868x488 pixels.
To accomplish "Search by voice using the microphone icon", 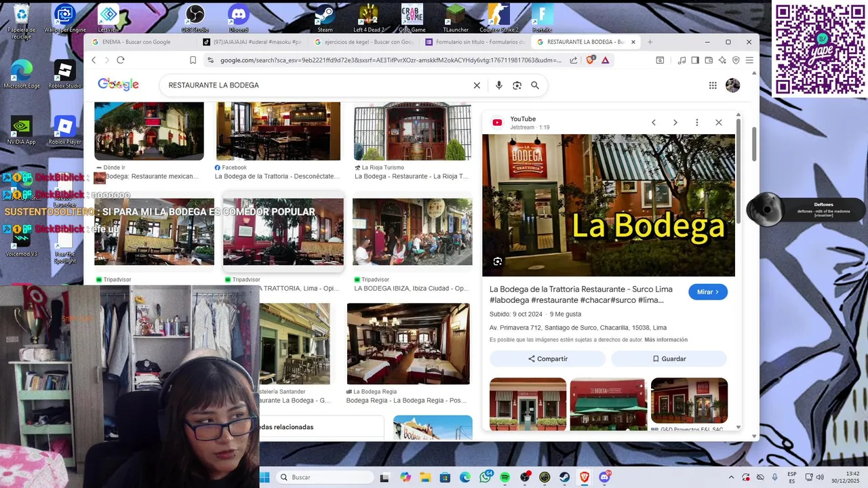I will point(499,85).
